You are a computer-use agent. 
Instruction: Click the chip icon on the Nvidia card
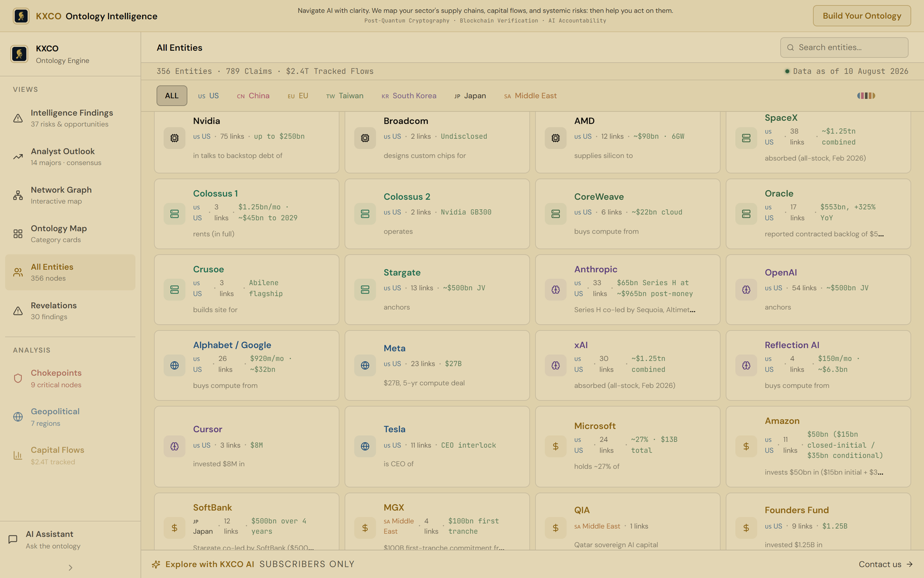174,138
